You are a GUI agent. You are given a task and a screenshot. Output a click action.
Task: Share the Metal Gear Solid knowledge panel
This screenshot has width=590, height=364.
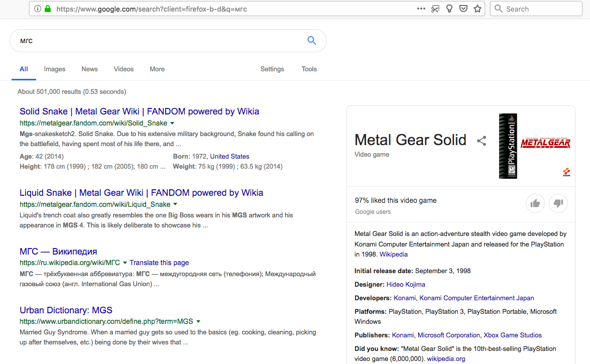tap(482, 141)
